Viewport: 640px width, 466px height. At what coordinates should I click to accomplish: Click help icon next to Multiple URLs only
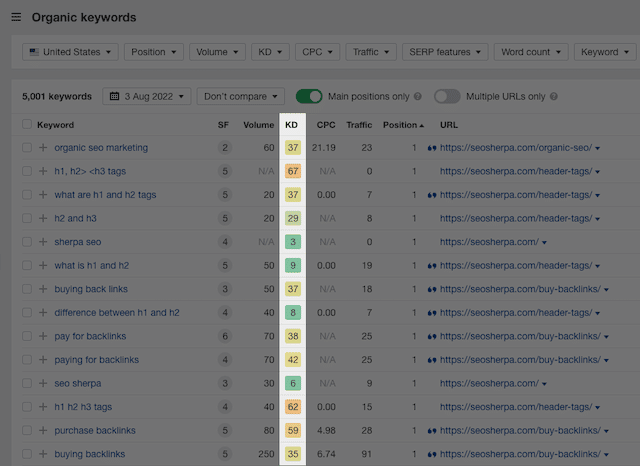pyautogui.click(x=553, y=96)
